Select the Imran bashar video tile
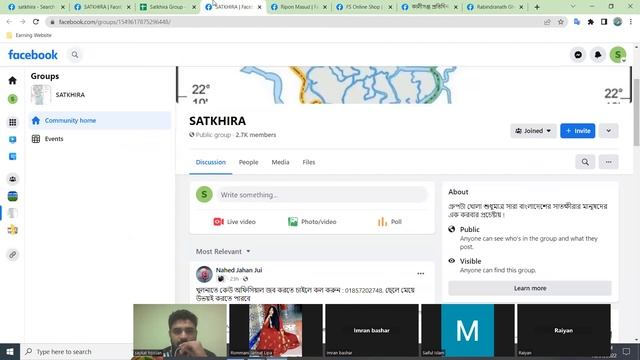Viewport: 640px width, 360px height. pyautogui.click(x=371, y=330)
